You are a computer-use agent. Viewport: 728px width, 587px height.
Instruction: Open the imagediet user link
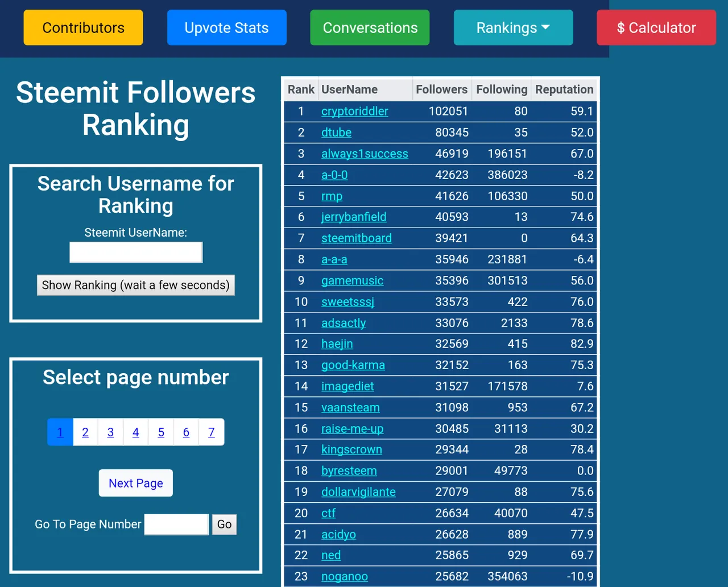[348, 386]
